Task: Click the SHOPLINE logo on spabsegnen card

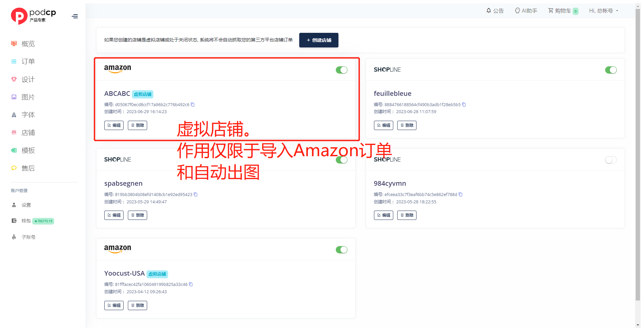Action: [118, 160]
